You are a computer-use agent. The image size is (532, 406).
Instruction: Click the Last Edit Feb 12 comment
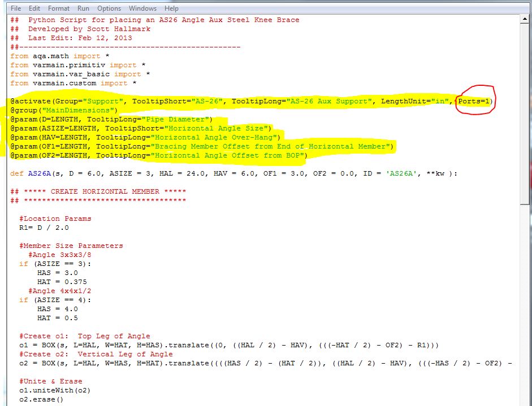tap(73, 38)
